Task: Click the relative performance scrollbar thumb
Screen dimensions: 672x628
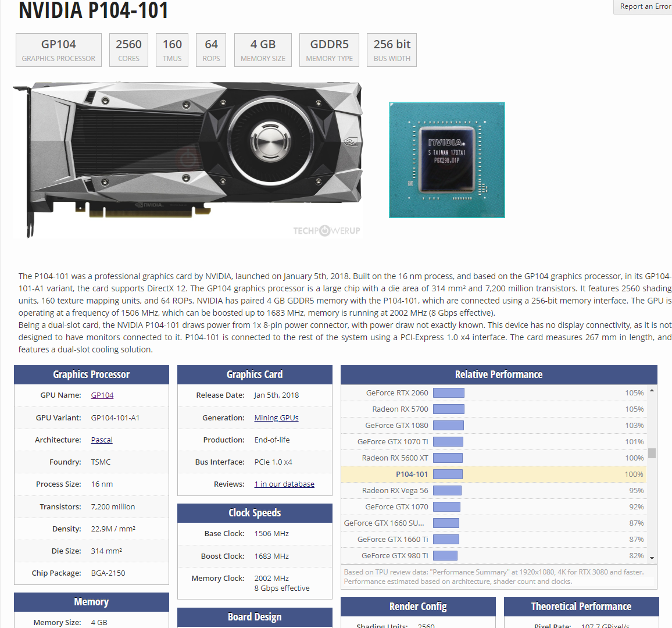Action: 652,453
